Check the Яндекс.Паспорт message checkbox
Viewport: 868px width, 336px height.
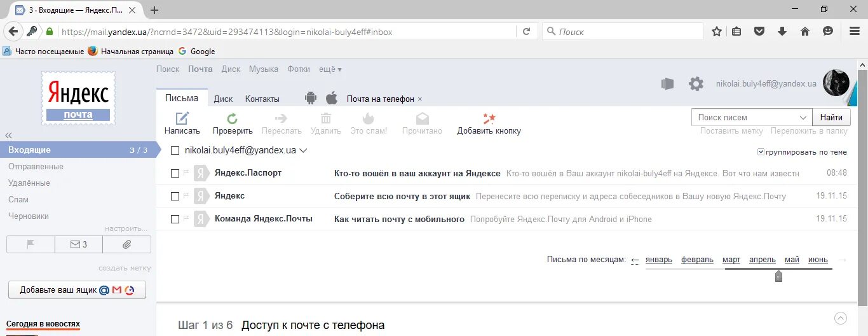(175, 173)
